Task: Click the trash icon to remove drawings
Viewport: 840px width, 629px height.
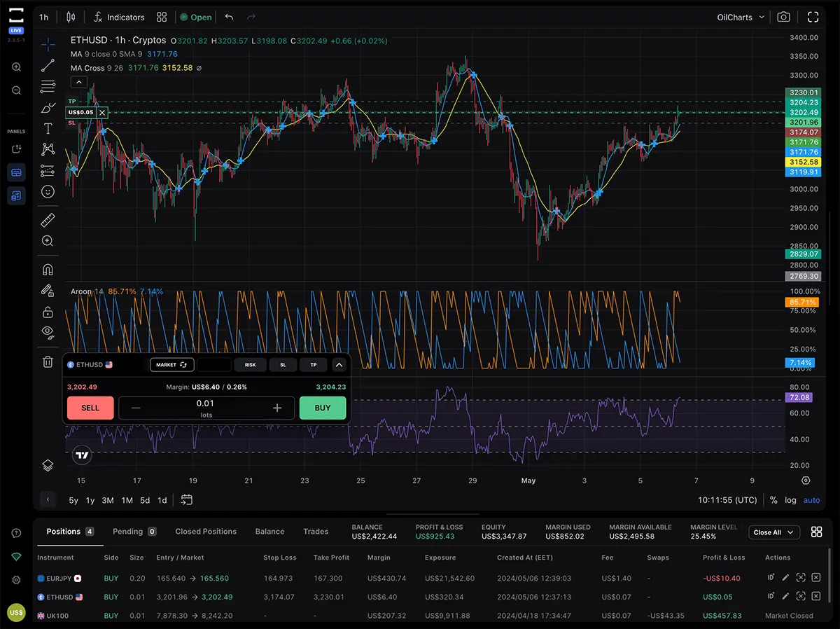Action: pos(48,361)
